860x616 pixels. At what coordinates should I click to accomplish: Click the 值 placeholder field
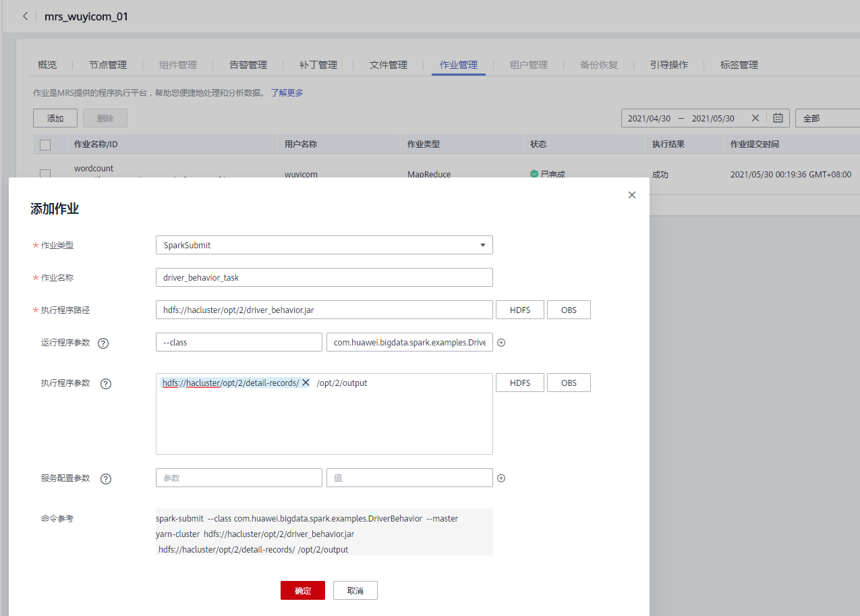pos(409,478)
